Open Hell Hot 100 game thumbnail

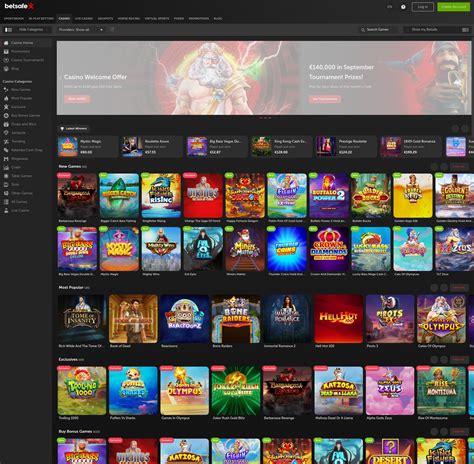[338, 319]
